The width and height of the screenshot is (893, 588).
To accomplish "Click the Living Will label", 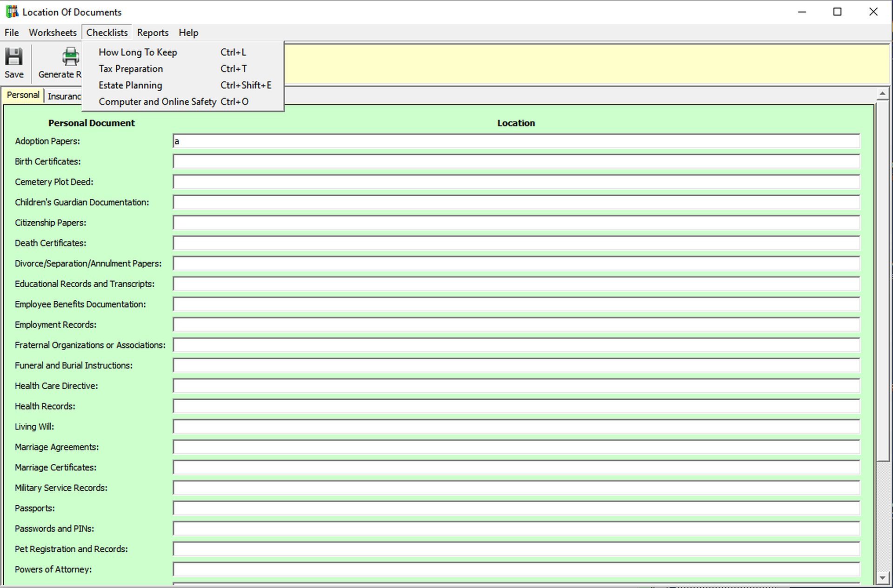I will coord(34,427).
